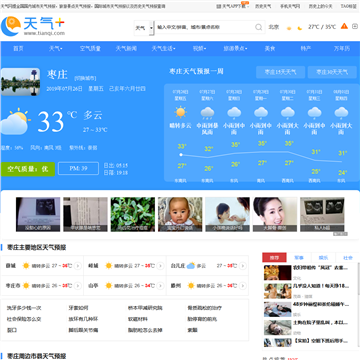Expand the 旅游景点 navigation menu
The image size is (360, 360).
click(x=235, y=49)
